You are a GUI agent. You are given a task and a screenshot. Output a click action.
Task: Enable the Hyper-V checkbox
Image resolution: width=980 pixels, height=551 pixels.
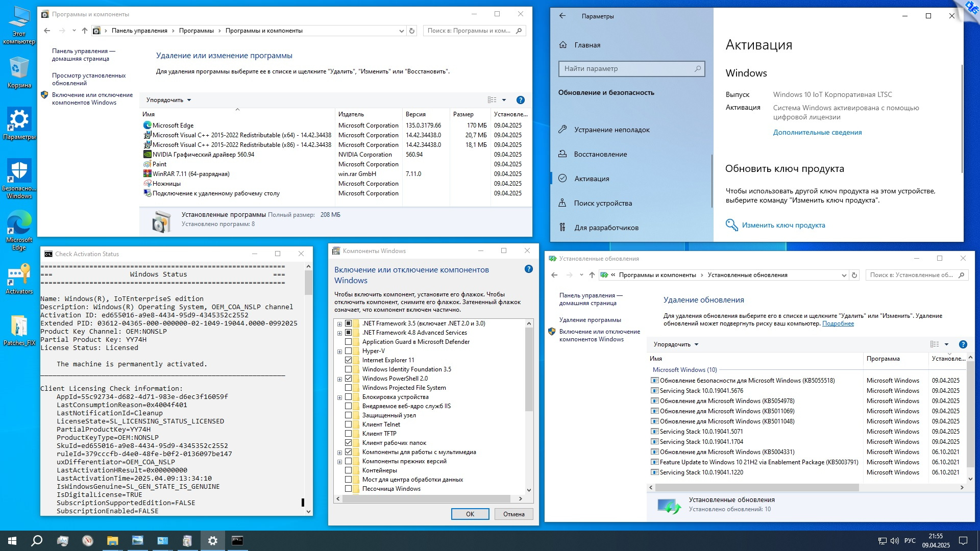[x=348, y=351]
